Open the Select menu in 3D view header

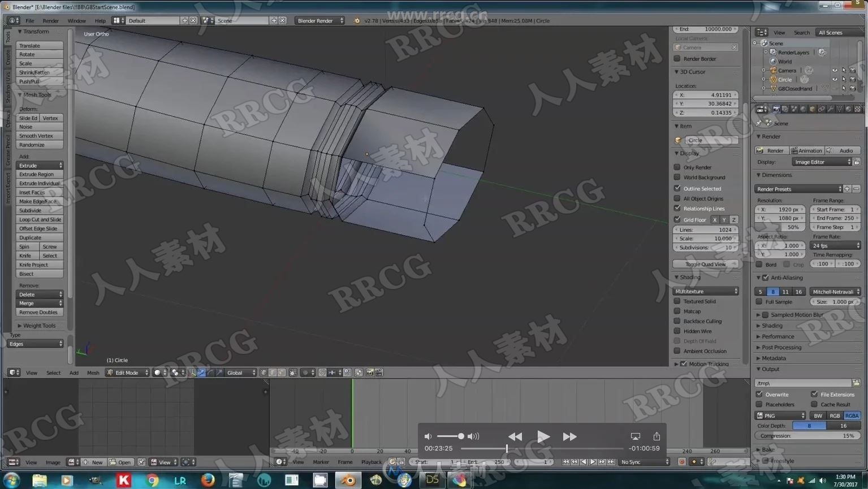[53, 373]
